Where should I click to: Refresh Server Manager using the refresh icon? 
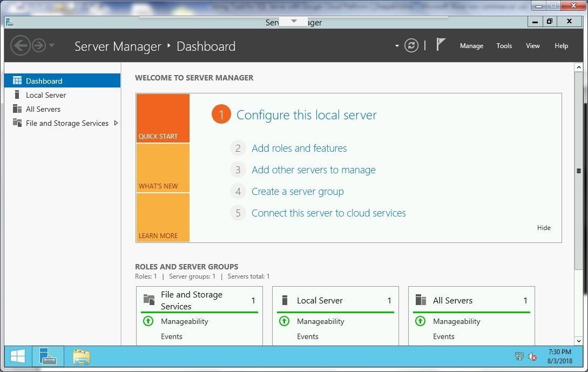pos(411,45)
